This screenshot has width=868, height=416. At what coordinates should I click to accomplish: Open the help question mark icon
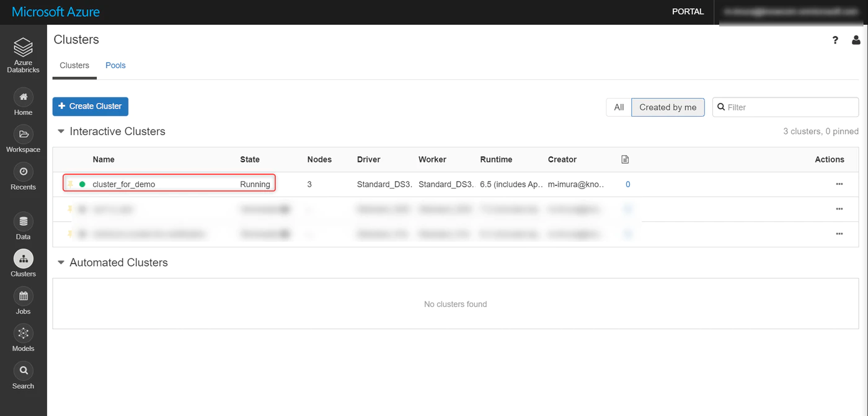835,40
